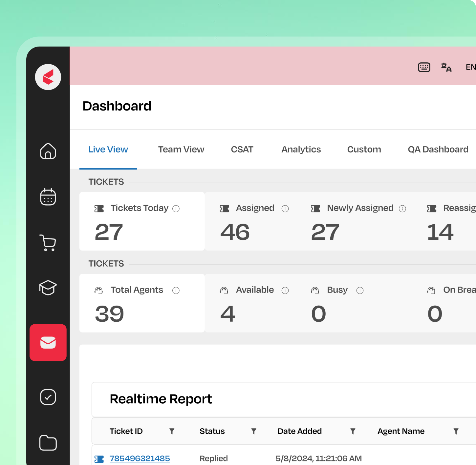Screen dimensions: 476x465
Task: Open the Calendar icon in sidebar
Action: tap(48, 196)
